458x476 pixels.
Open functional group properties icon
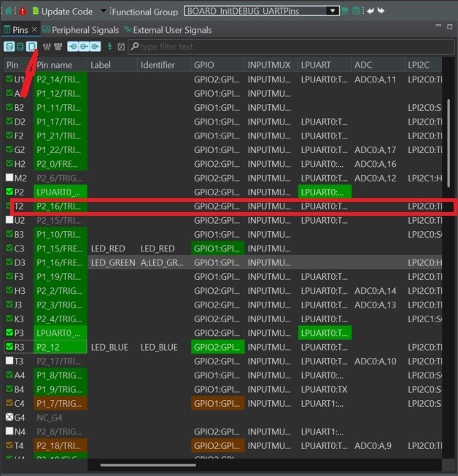(356, 11)
